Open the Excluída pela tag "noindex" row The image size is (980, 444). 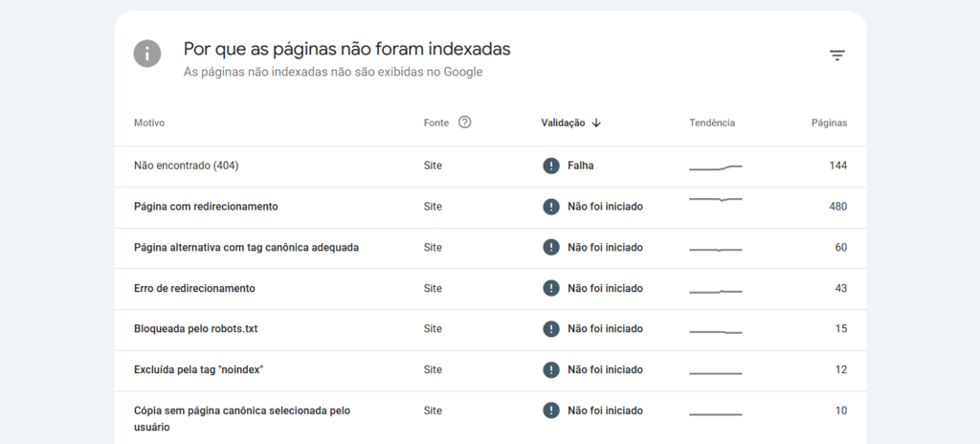coord(198,369)
